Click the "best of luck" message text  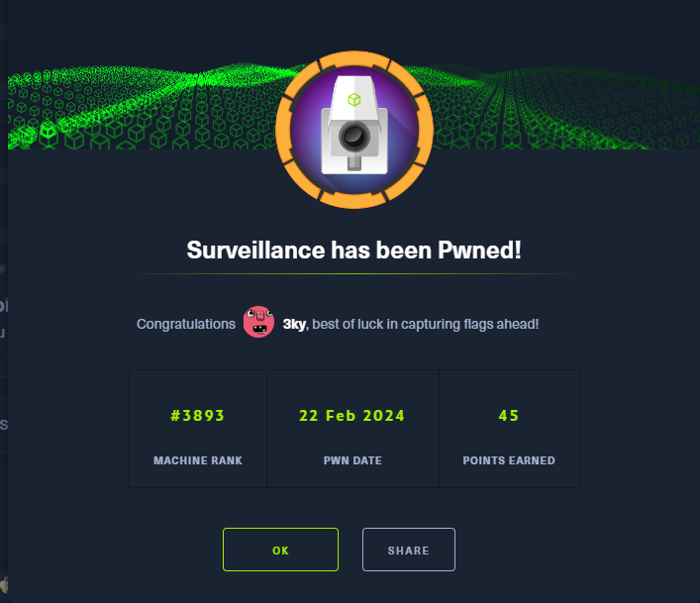tap(427, 325)
